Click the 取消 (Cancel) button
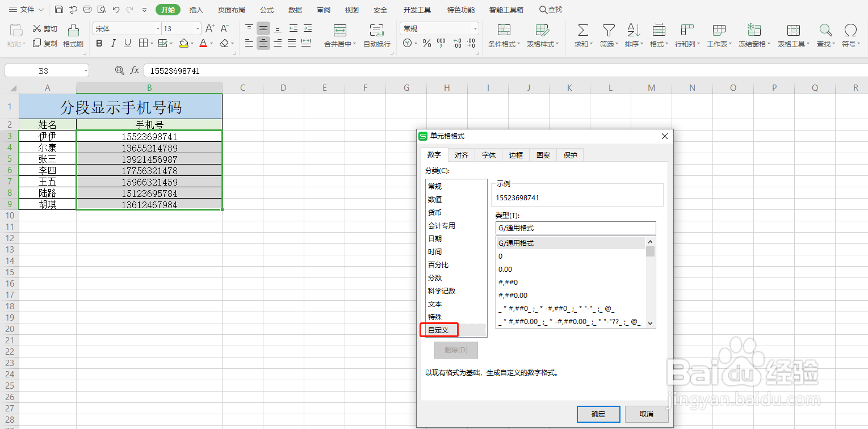 coord(647,414)
